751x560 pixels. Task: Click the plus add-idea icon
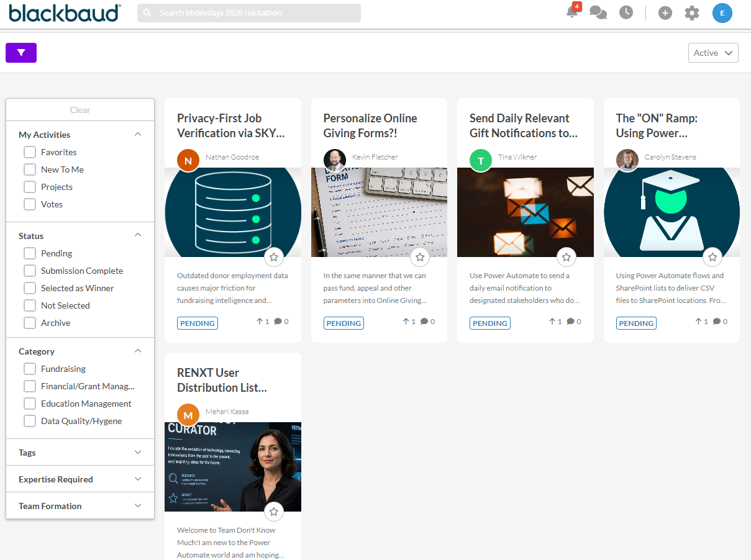click(x=665, y=13)
